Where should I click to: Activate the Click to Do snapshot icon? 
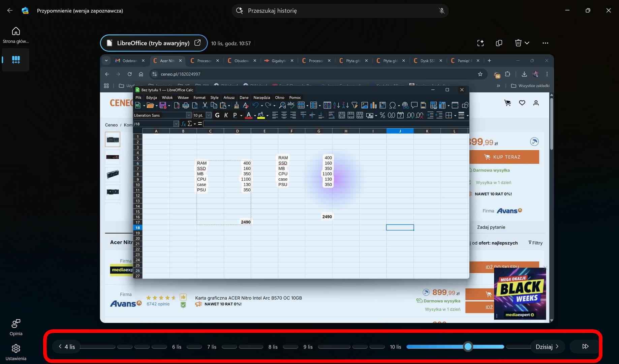pos(481,43)
